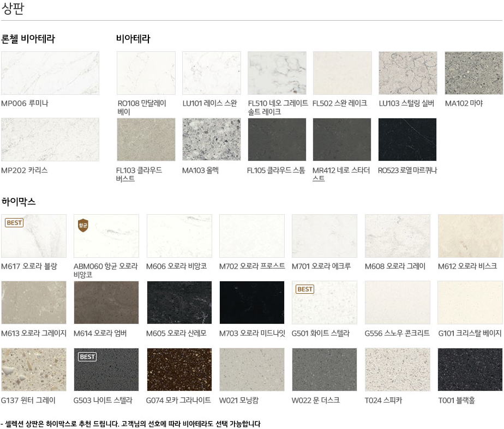
Task: Pick the M612 오로라 비스크 swatch
Action: (x=471, y=236)
